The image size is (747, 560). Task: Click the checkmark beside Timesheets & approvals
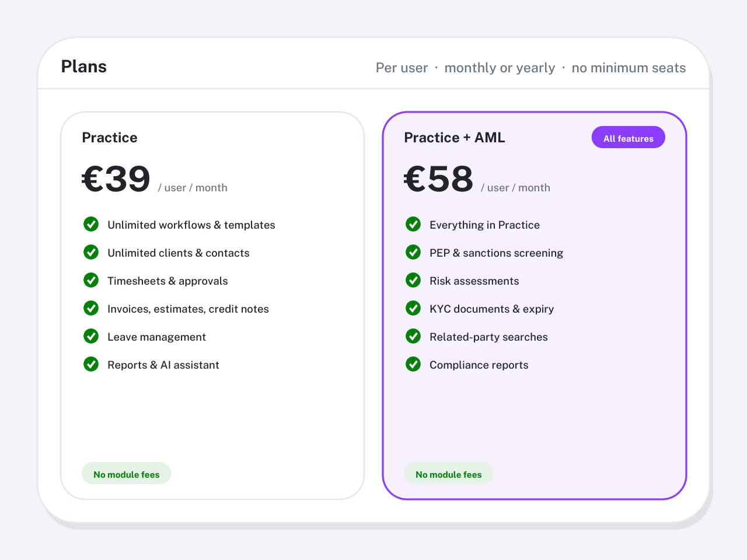coord(91,280)
